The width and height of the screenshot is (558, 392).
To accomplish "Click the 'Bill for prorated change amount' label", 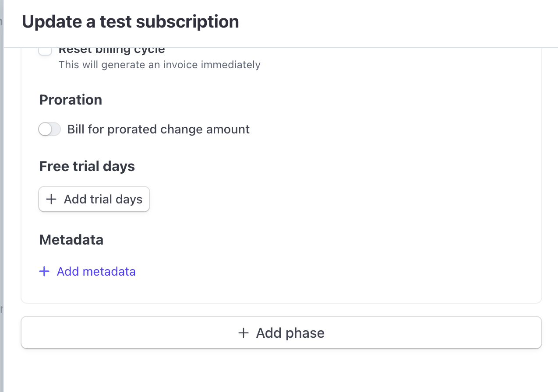I will (158, 129).
